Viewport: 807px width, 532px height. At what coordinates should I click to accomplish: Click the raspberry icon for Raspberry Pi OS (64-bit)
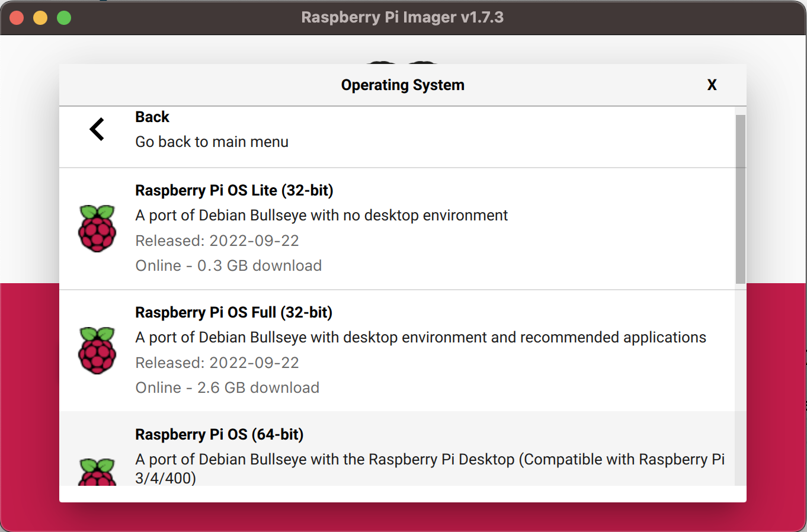click(x=97, y=472)
